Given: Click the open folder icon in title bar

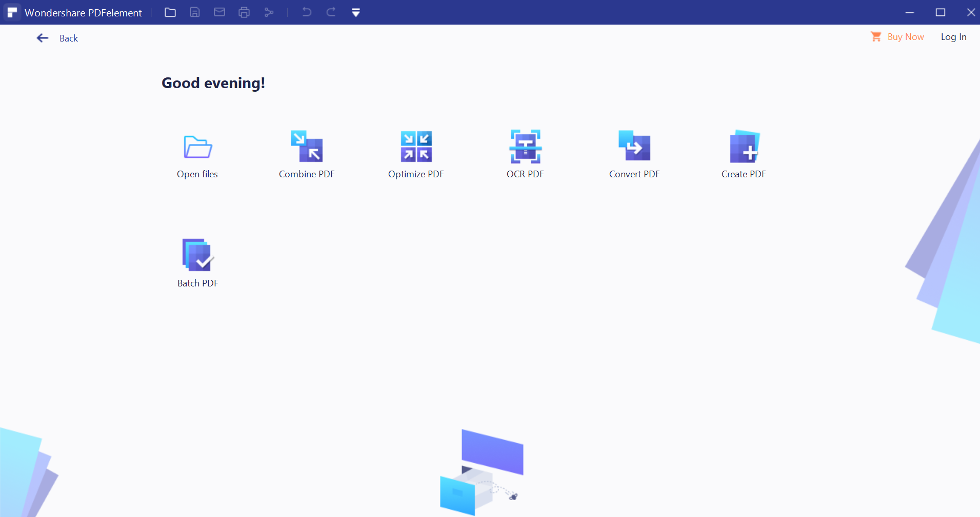Looking at the screenshot, I should pos(170,12).
